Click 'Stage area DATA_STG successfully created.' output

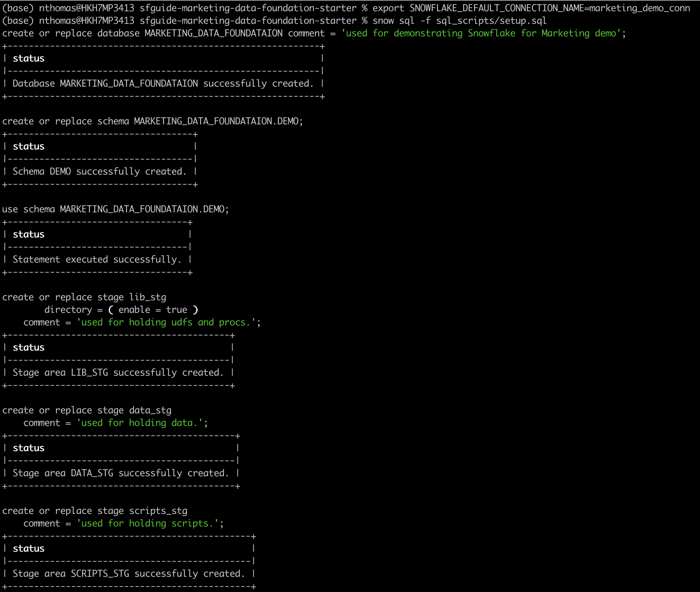(x=120, y=473)
